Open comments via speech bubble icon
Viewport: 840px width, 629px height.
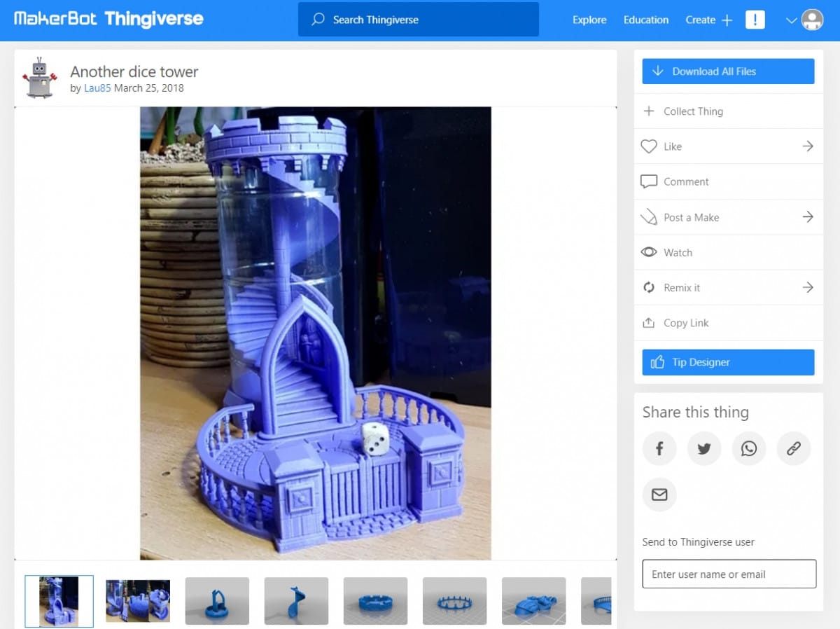[x=648, y=181]
